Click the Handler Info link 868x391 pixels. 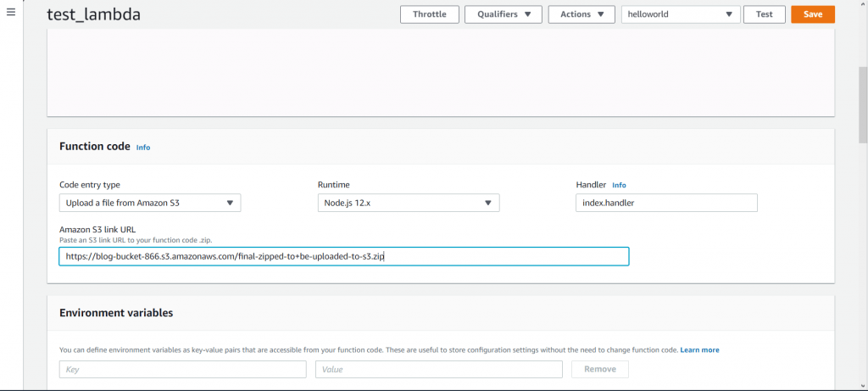[619, 185]
